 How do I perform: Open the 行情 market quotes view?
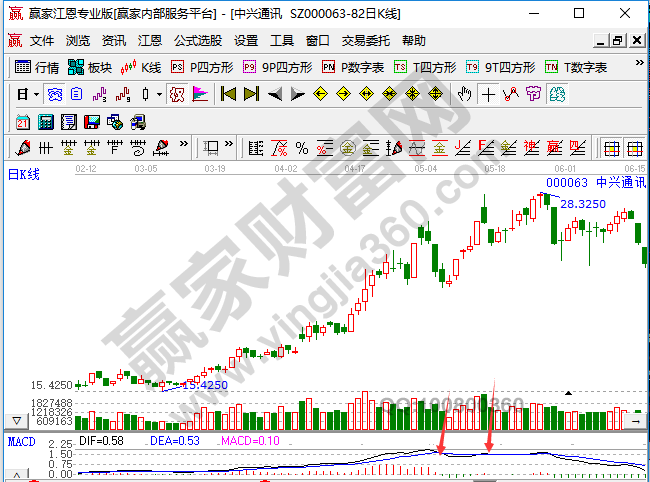37,67
